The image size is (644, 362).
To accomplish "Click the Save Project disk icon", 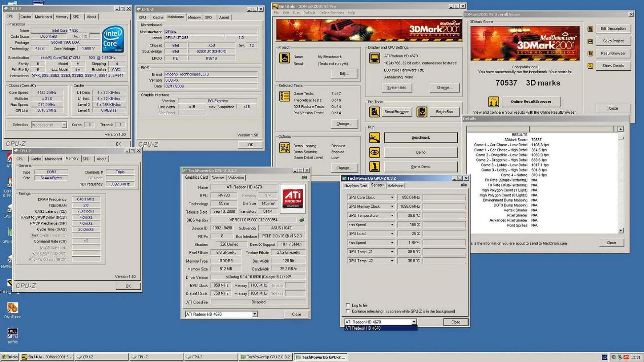I will 590,41.
